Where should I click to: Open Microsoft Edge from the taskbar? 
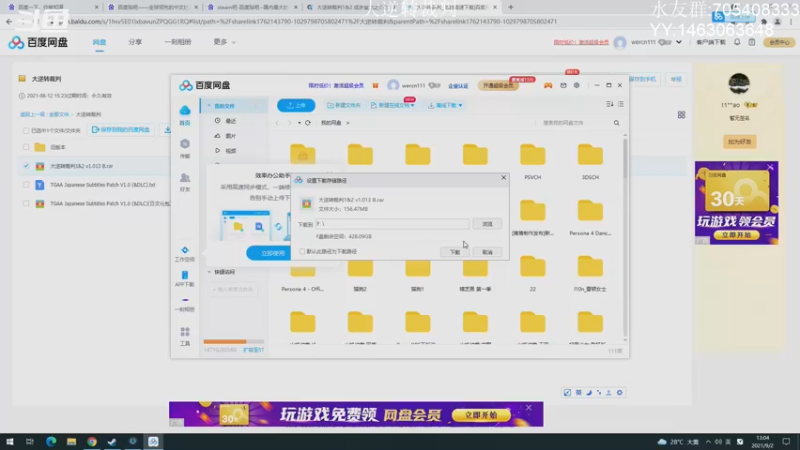click(x=51, y=441)
